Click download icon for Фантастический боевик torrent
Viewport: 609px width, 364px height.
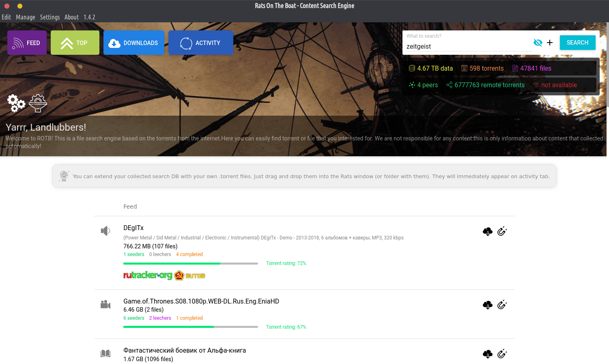tap(487, 354)
